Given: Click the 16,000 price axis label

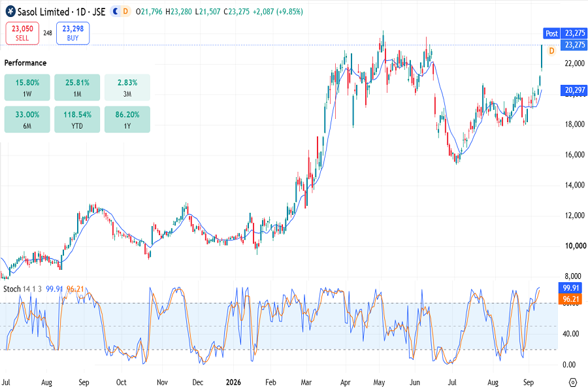Looking at the screenshot, I should (x=574, y=155).
